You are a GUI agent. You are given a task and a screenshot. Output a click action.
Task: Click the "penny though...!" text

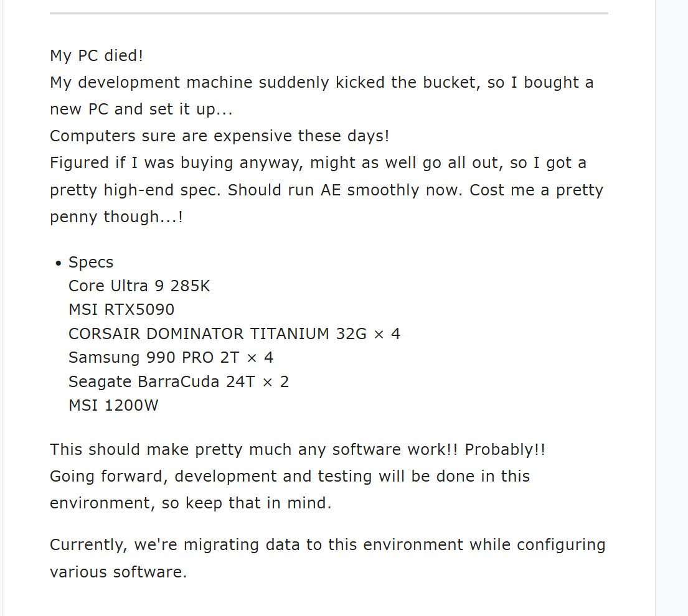click(x=116, y=217)
